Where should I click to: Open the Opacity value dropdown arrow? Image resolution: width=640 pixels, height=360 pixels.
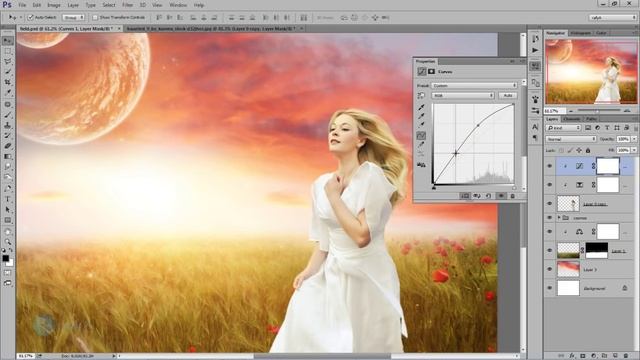(x=634, y=139)
